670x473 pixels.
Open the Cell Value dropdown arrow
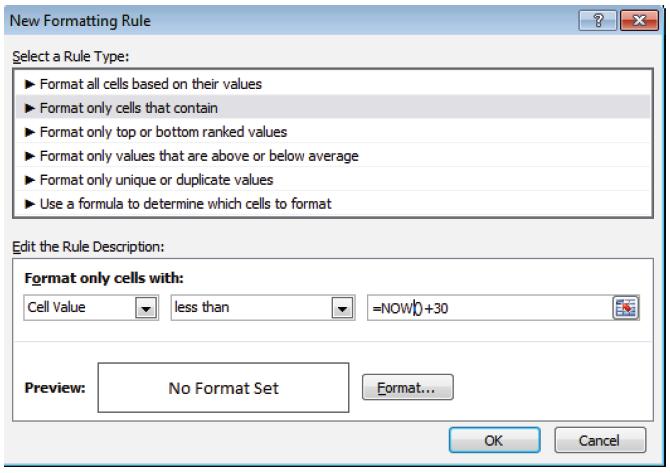(x=146, y=308)
